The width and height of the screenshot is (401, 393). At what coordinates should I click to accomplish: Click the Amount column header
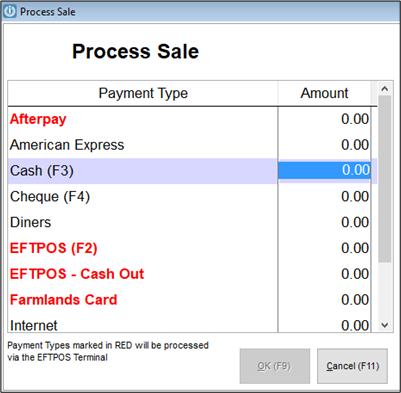324,93
